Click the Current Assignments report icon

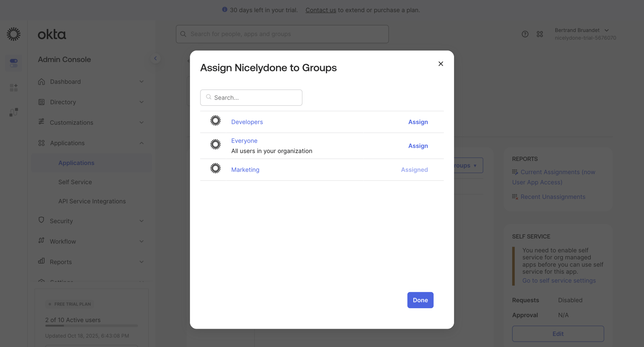[x=515, y=172]
